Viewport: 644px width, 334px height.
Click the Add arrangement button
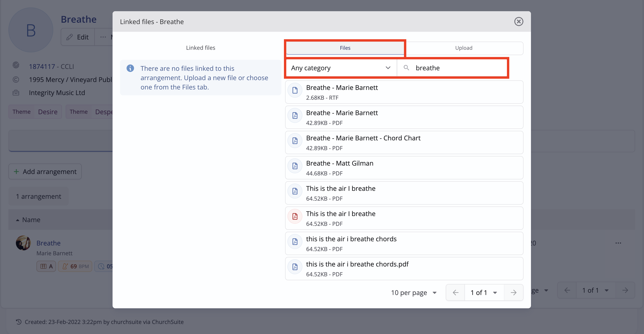coord(45,171)
